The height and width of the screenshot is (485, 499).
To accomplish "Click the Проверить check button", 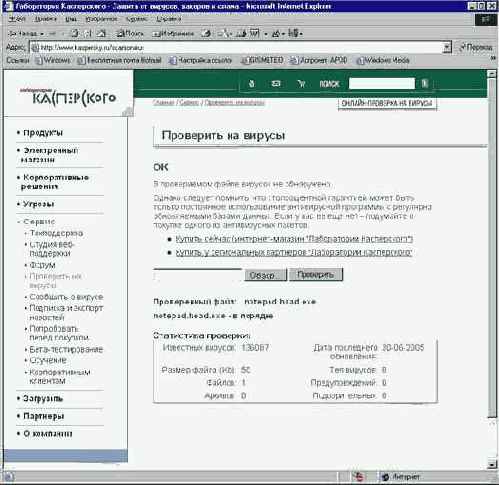I will point(316,275).
